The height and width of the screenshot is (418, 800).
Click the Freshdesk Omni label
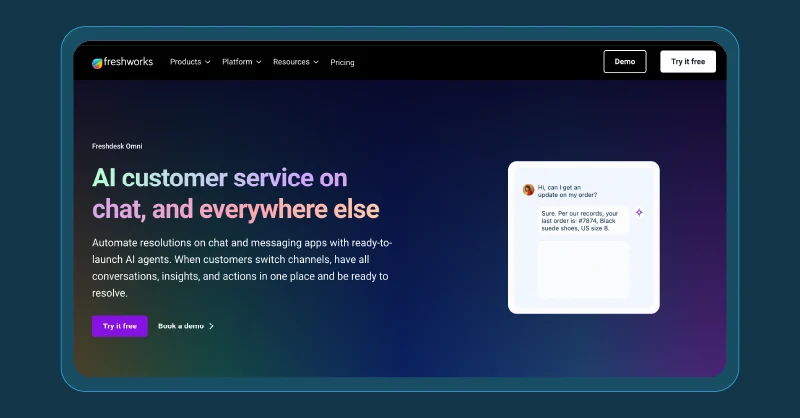click(116, 146)
